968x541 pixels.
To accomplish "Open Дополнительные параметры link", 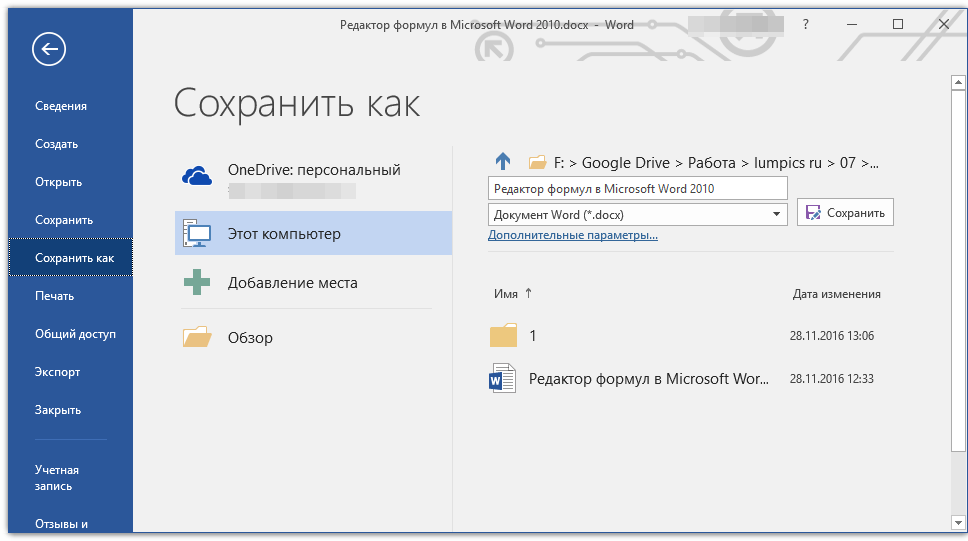I will tap(572, 236).
